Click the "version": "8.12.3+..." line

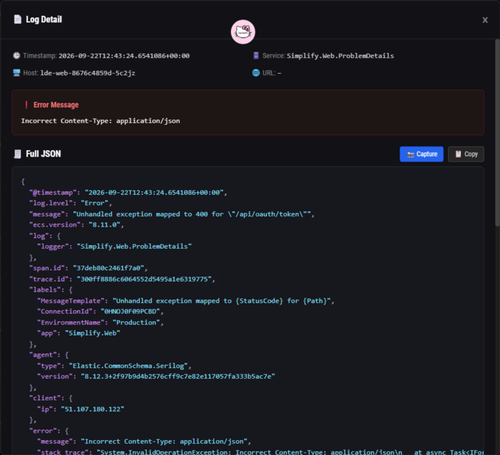click(156, 376)
